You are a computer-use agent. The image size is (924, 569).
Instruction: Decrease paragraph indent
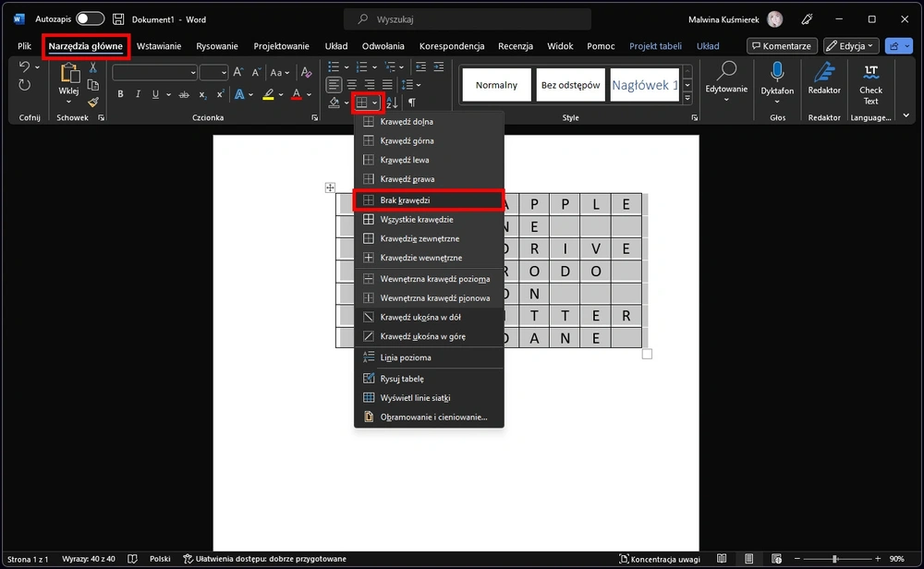(x=420, y=67)
